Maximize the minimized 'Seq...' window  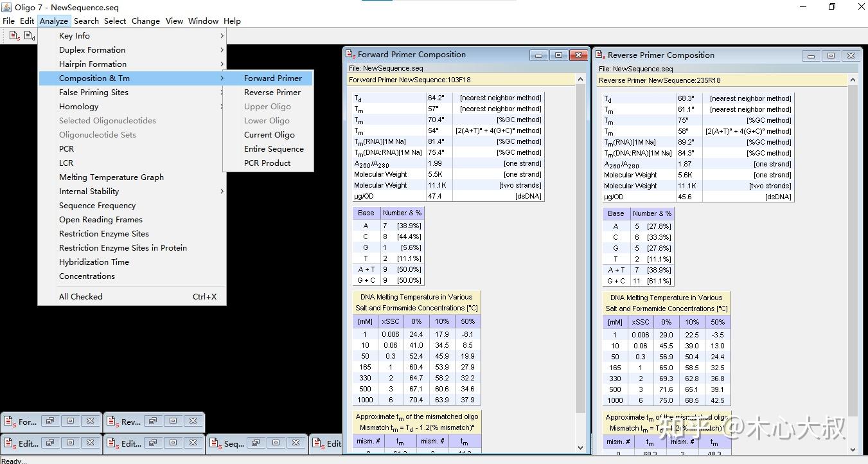tap(276, 443)
